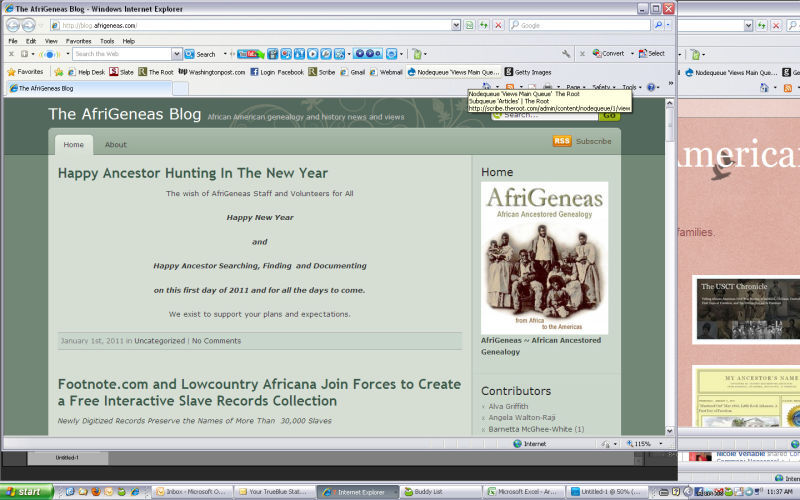Expand the address bar history dropdown

[x=456, y=25]
